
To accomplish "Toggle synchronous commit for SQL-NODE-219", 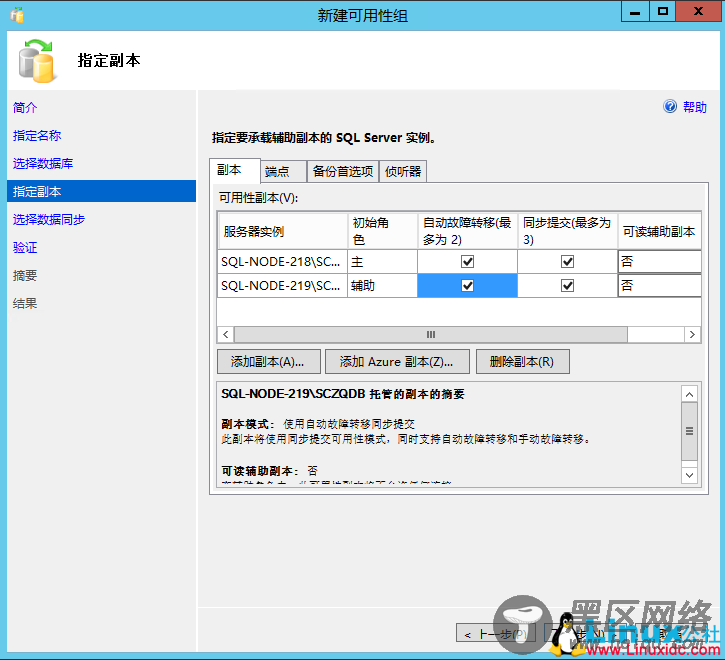I will [567, 286].
